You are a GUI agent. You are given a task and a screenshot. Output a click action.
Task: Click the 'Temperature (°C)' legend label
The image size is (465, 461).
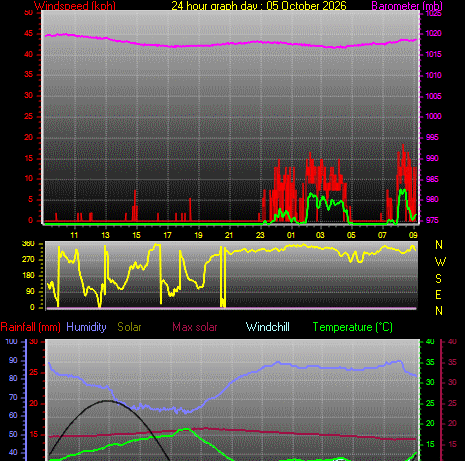point(353,327)
